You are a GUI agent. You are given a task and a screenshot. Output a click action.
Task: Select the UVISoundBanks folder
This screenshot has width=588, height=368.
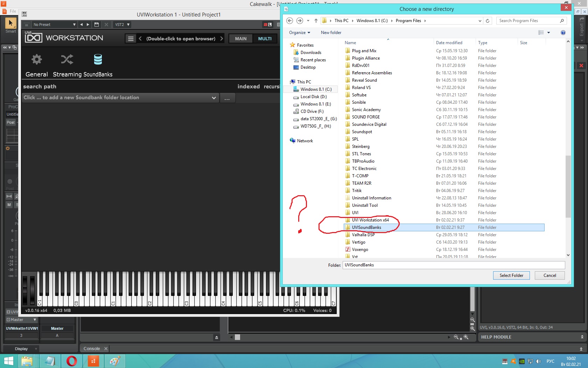tap(444, 227)
